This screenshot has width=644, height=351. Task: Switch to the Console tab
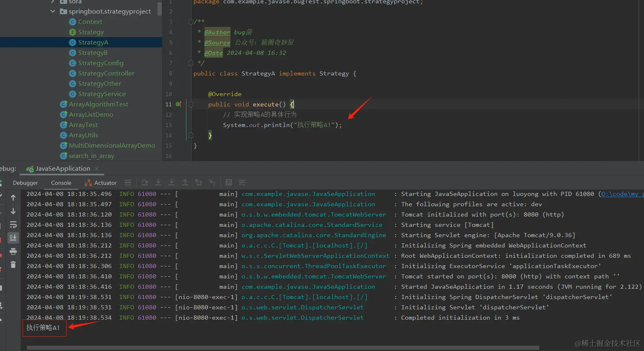tap(61, 183)
